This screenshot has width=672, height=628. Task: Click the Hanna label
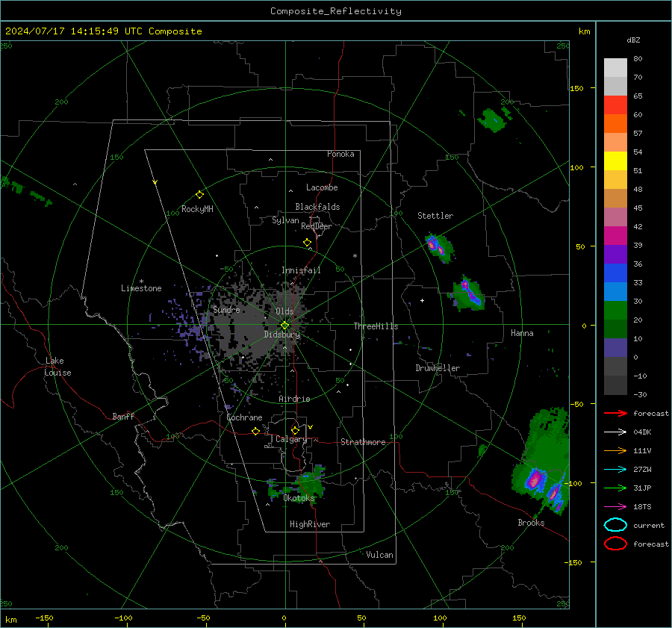pos(522,333)
